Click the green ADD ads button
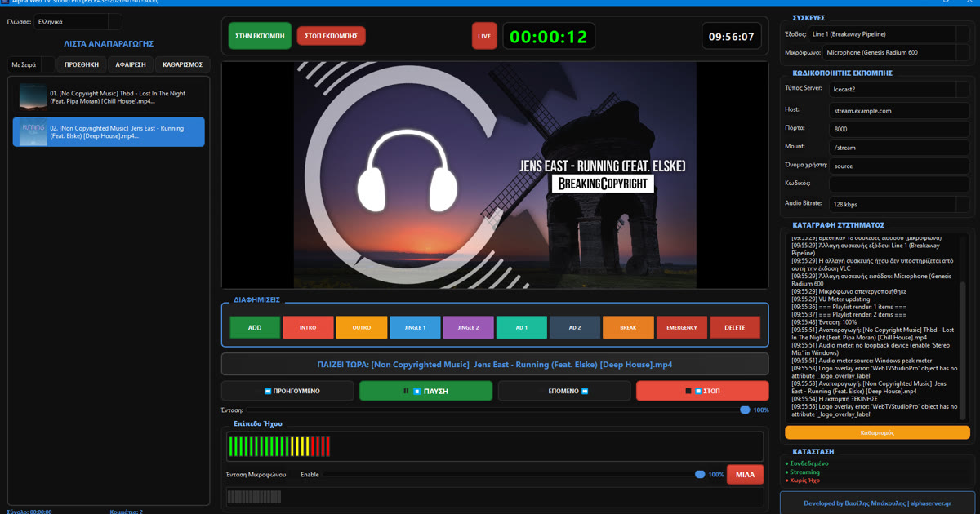980x514 pixels. coord(255,327)
